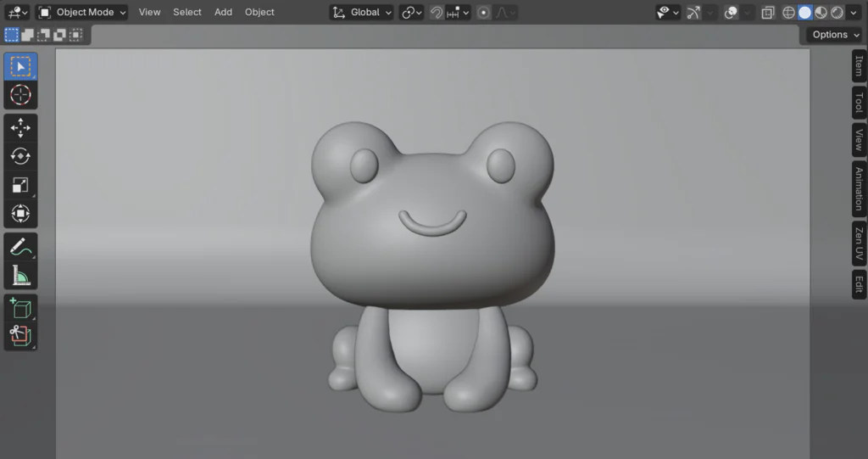The image size is (868, 459).
Task: Set selection mode to Set New
Action: [x=12, y=35]
